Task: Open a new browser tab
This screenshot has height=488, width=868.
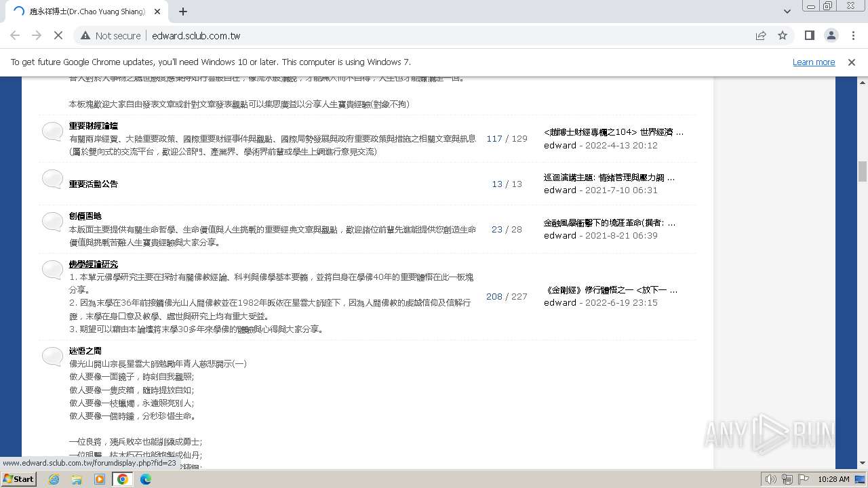Action: tap(183, 12)
